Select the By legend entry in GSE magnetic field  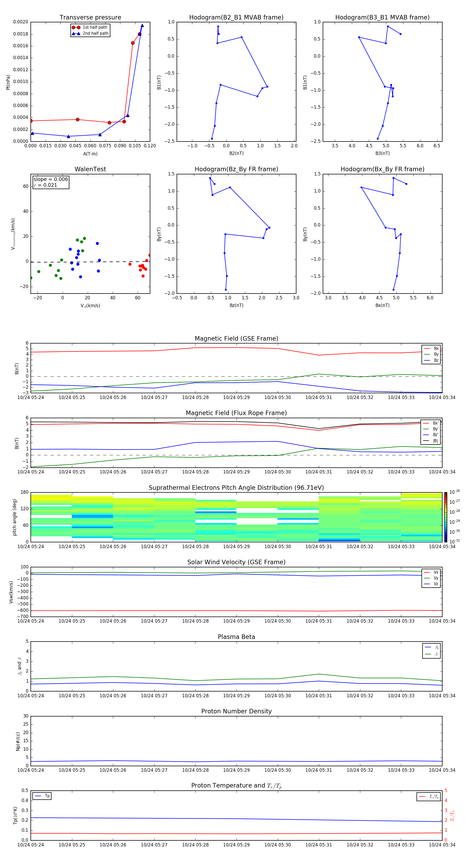[x=431, y=355]
